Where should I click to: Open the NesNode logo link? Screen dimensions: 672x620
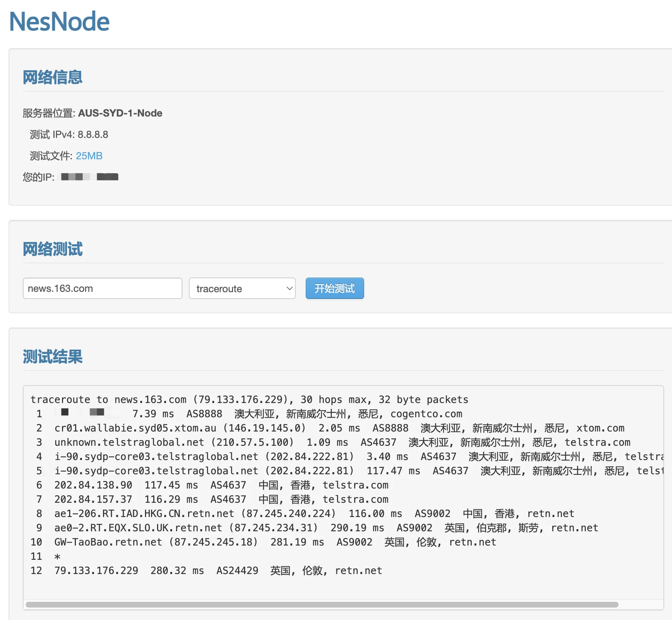click(59, 21)
